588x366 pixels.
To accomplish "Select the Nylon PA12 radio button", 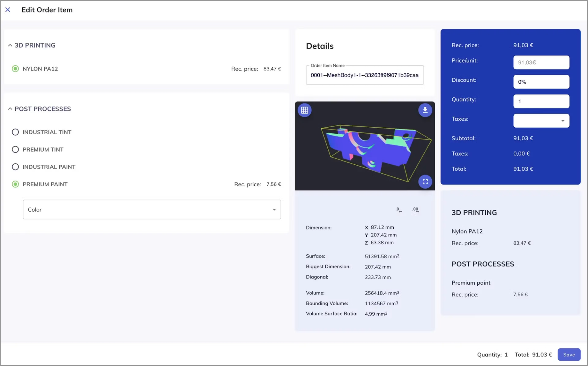I will 15,69.
